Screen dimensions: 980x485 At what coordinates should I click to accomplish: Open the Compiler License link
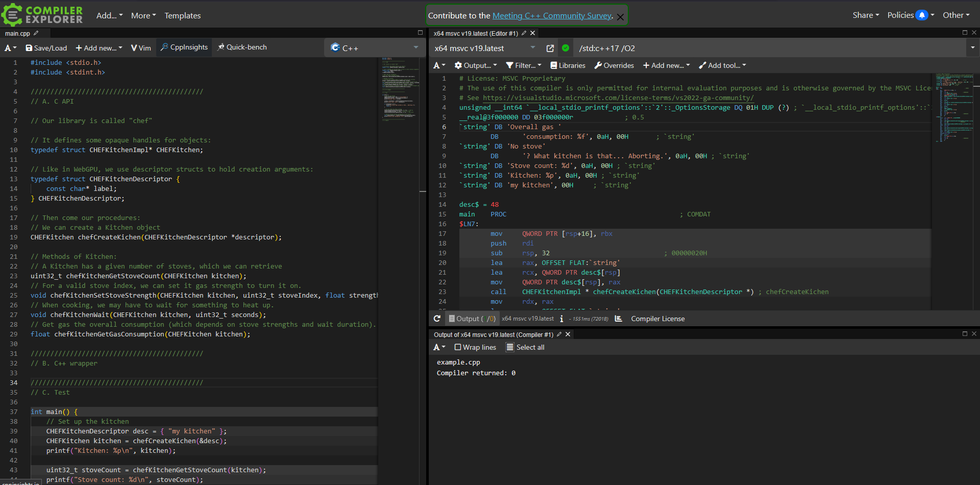click(657, 319)
